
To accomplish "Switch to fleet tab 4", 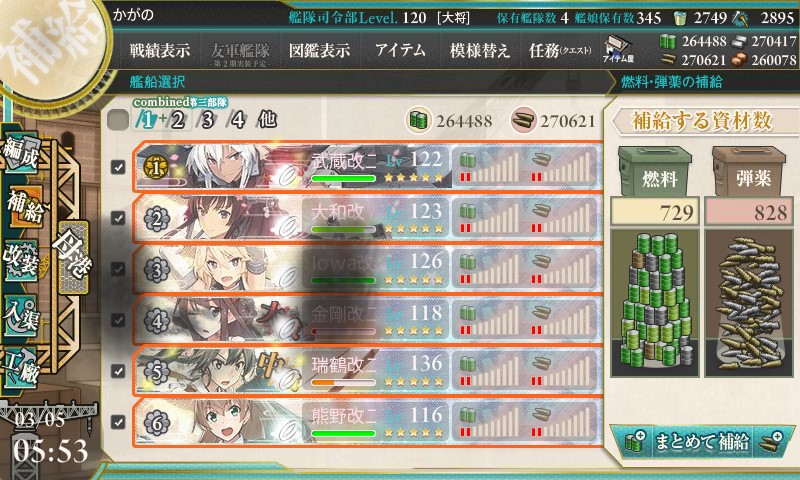I will [237, 120].
